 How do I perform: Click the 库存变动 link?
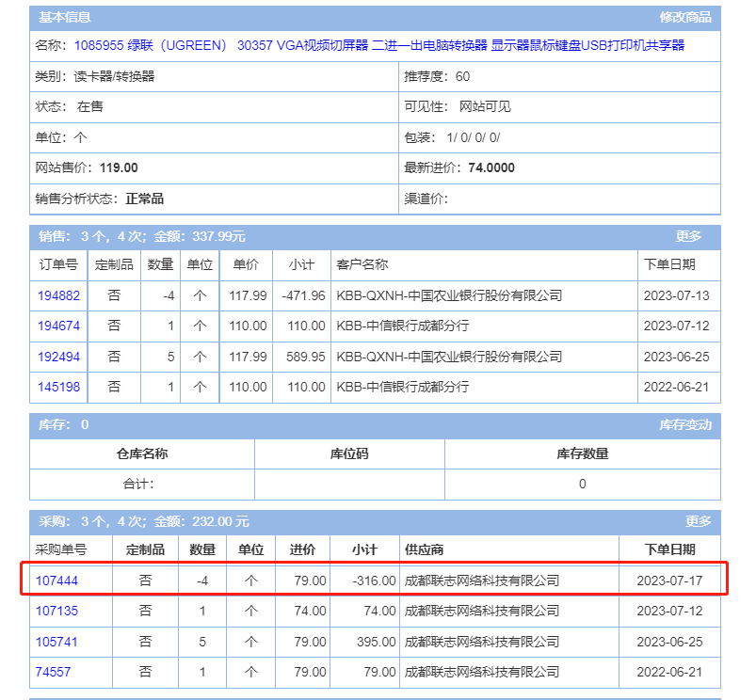(685, 424)
